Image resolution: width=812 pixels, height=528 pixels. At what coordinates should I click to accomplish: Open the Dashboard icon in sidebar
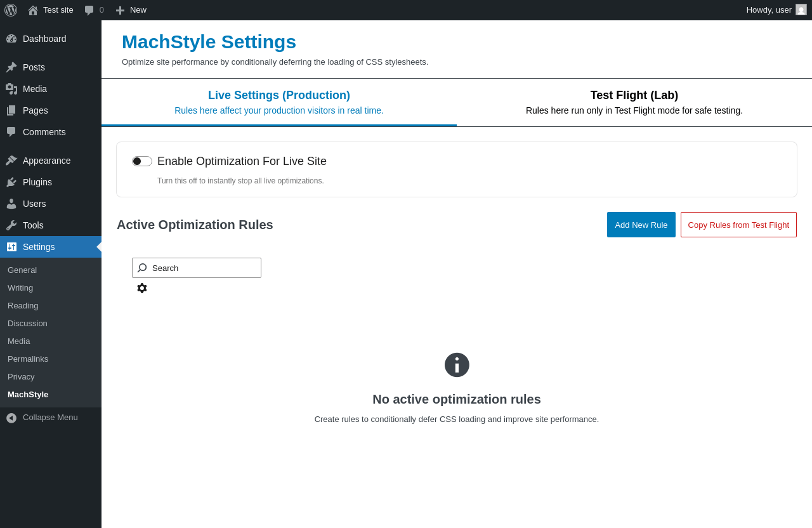tap(11, 39)
